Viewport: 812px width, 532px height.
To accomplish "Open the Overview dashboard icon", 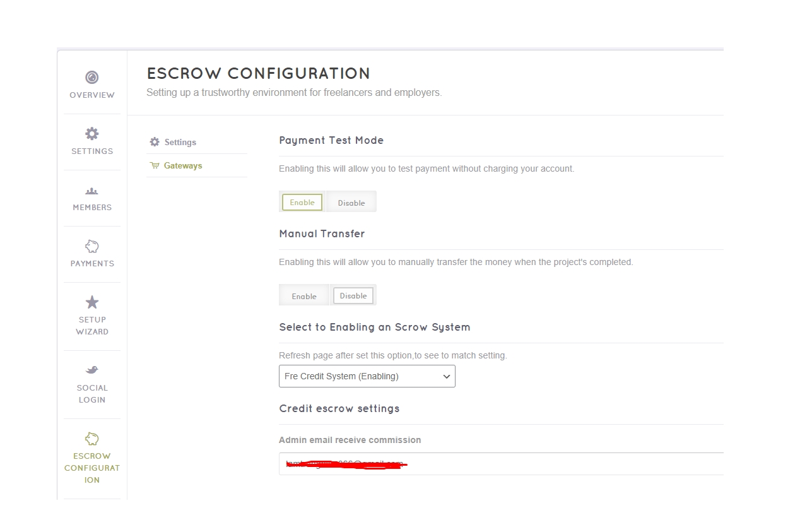I will [x=92, y=77].
